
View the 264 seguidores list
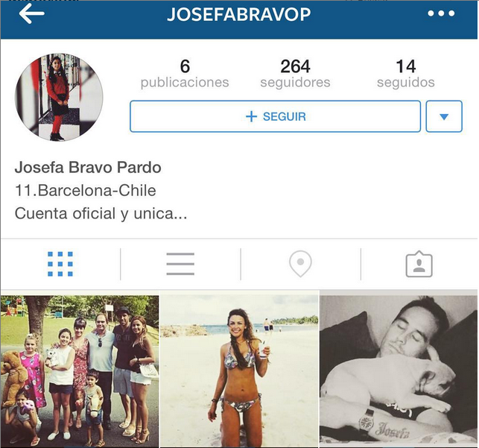pos(295,74)
